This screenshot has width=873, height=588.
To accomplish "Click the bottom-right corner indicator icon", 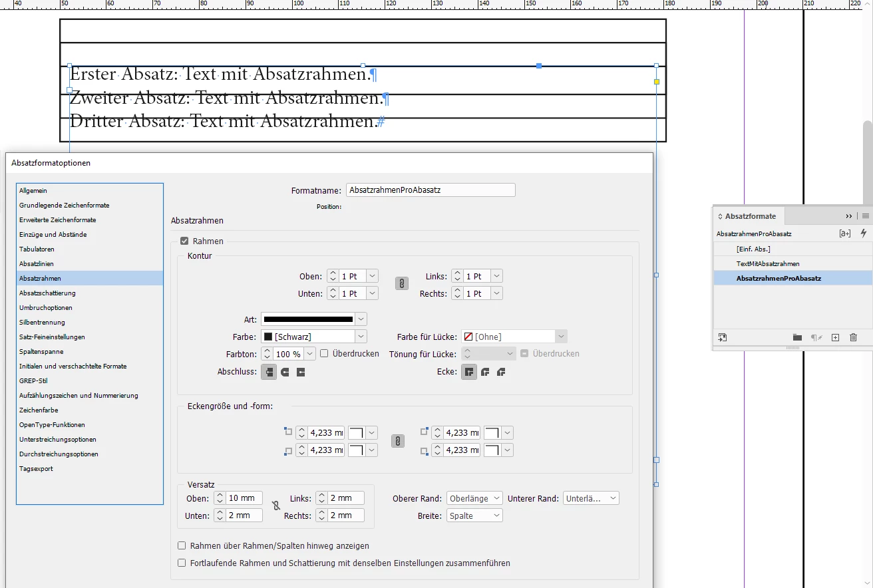I will [425, 451].
